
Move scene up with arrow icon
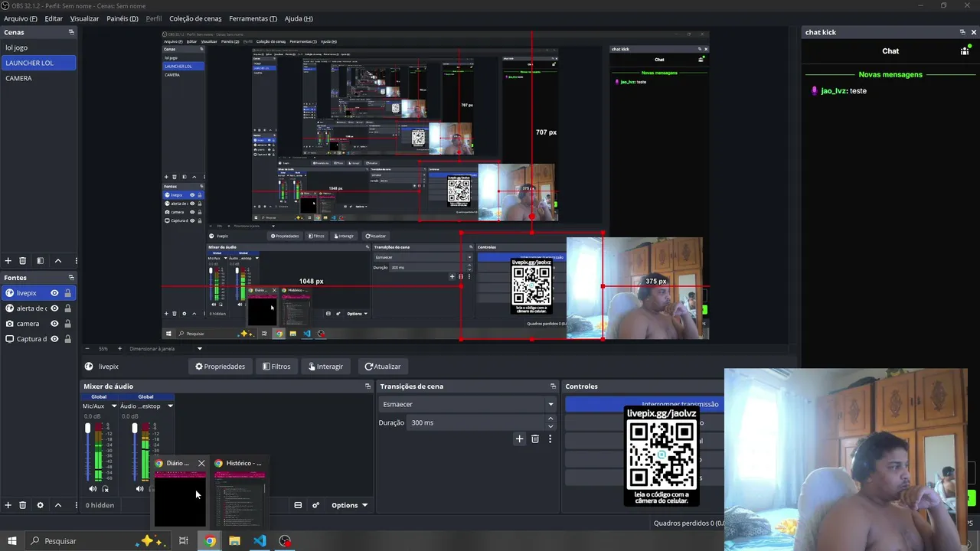point(57,261)
